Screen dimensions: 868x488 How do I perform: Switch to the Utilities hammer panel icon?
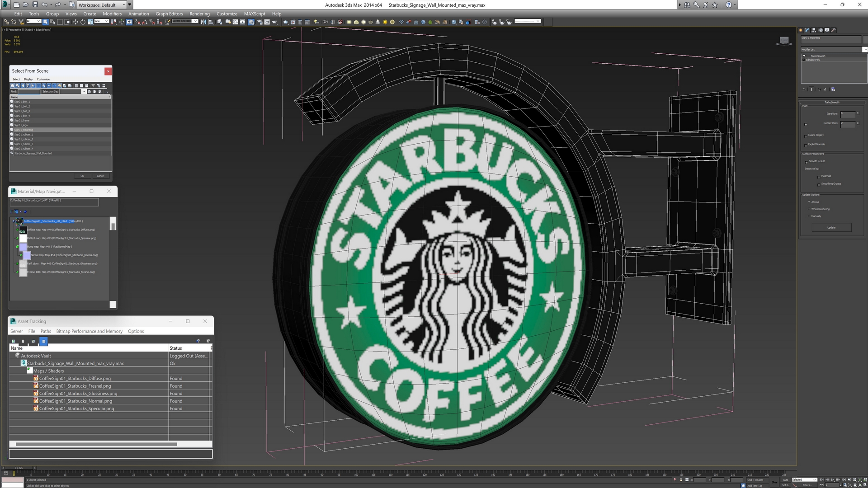833,30
